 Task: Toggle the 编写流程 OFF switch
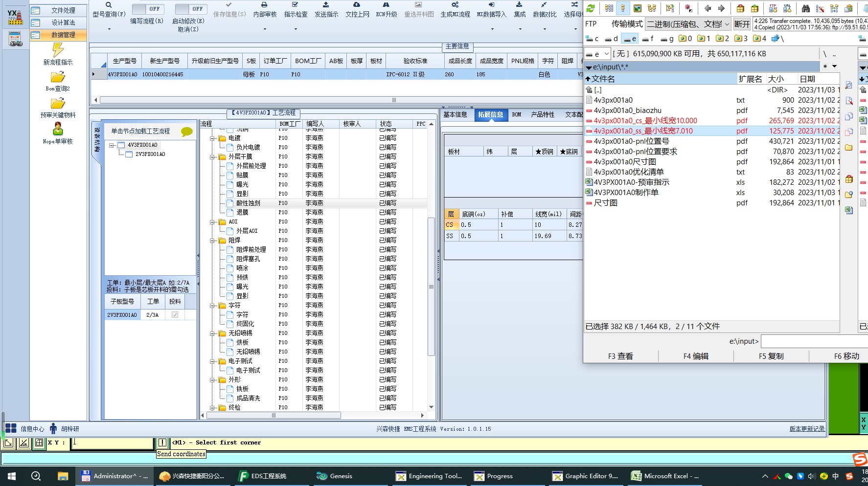(148, 9)
